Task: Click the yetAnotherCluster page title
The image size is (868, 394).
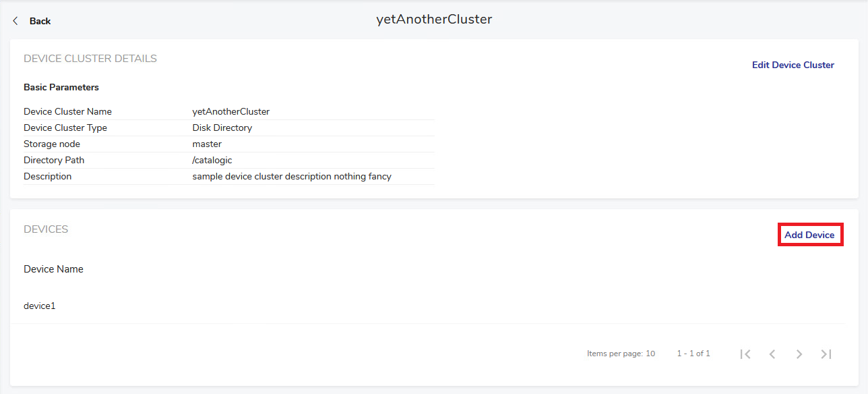Action: (x=434, y=20)
